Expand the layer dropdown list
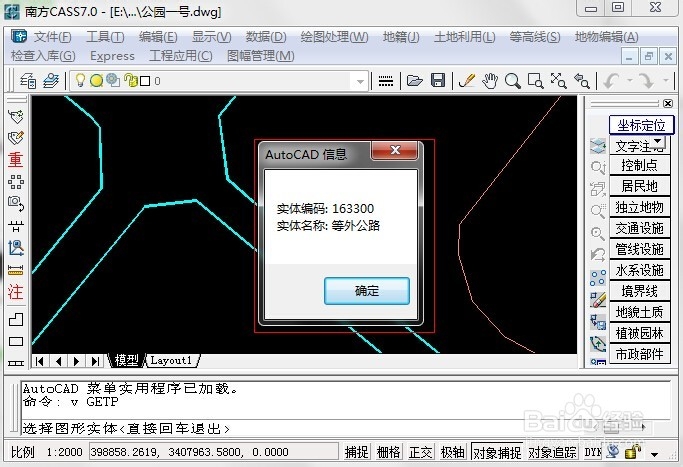This screenshot has height=467, width=683. pyautogui.click(x=360, y=81)
